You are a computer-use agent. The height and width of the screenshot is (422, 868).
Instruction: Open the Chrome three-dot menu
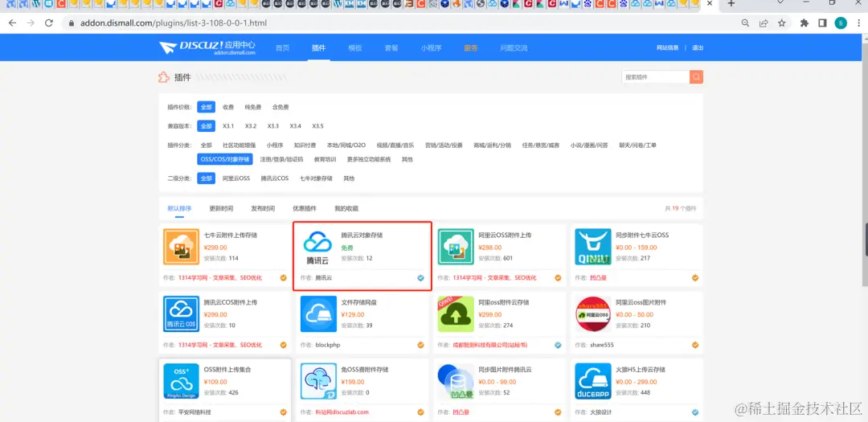pos(858,23)
